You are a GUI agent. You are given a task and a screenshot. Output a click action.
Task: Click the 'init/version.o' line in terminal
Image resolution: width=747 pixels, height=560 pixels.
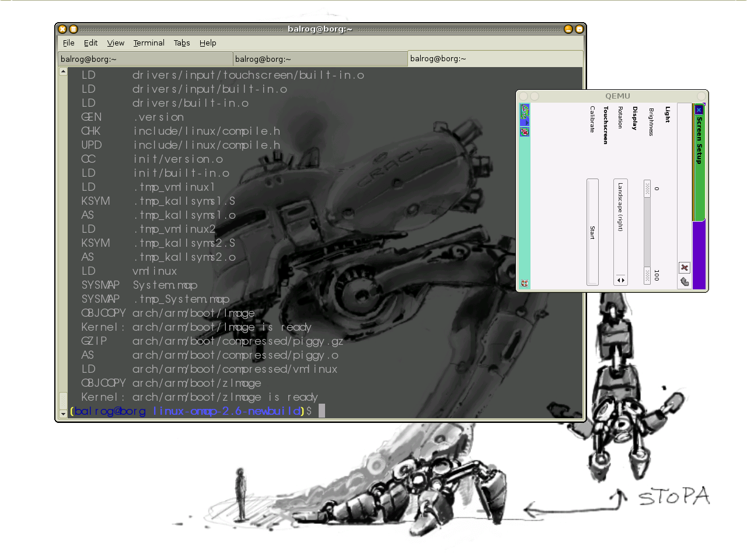[x=178, y=159]
